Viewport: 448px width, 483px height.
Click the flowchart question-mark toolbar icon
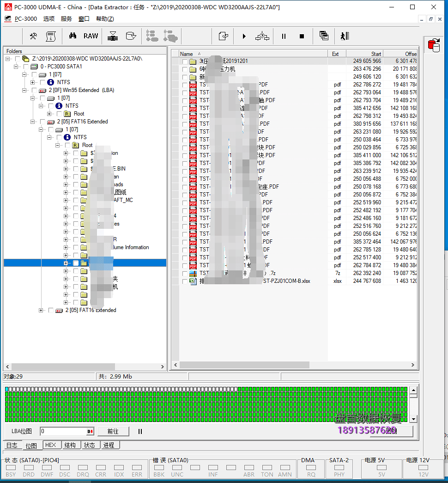262,36
